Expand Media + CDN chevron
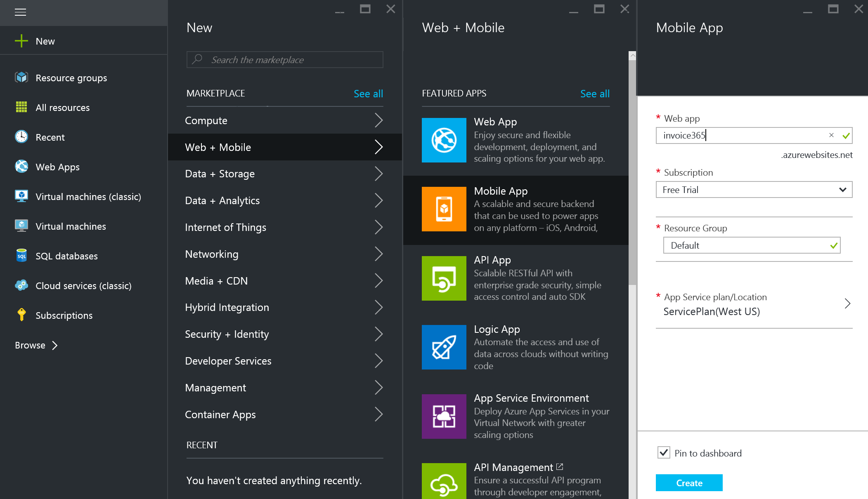This screenshot has width=868, height=499. tap(378, 281)
